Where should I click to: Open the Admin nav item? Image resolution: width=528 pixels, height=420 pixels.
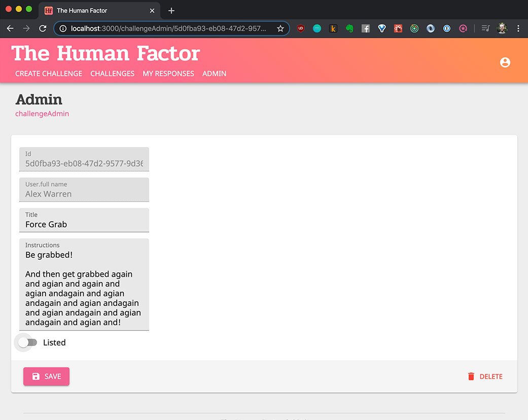pyautogui.click(x=214, y=74)
